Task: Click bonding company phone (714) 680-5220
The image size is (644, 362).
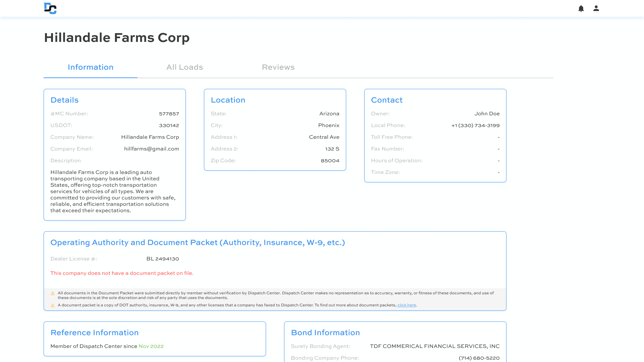Action: tap(479, 358)
